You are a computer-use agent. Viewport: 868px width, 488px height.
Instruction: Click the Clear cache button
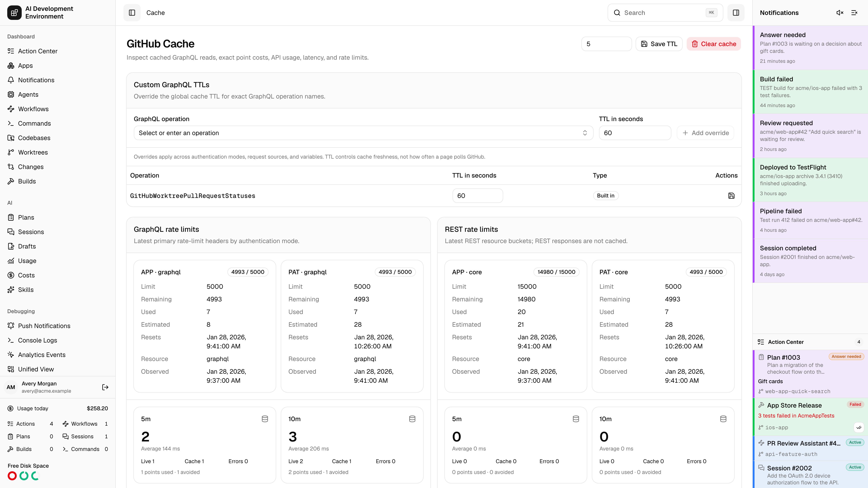(714, 44)
